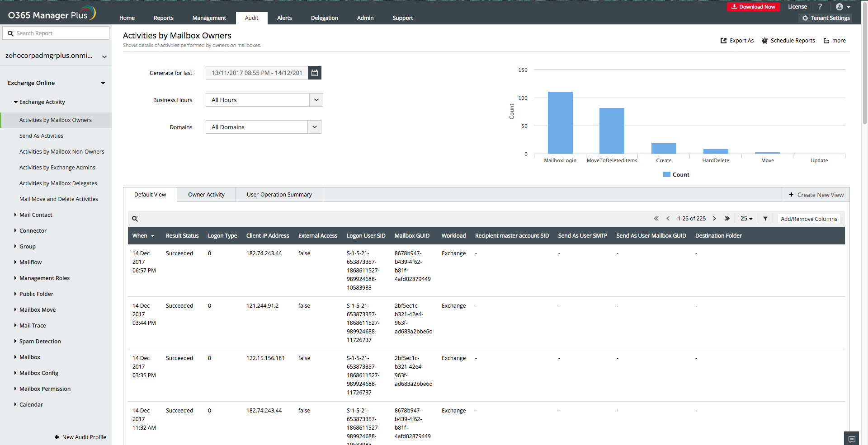Viewport: 868px width, 445px height.
Task: Open the table filter funnel icon
Action: (x=765, y=219)
